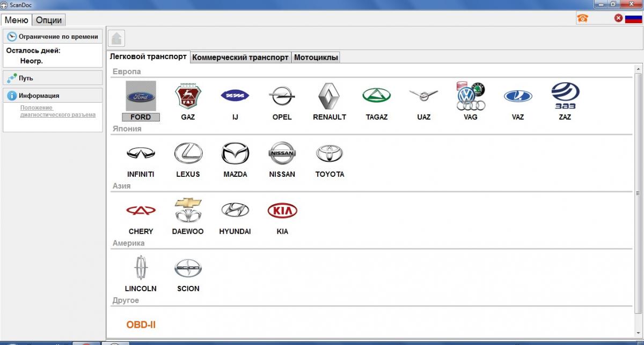Click the Другое section heading
644x345 pixels.
point(126,300)
